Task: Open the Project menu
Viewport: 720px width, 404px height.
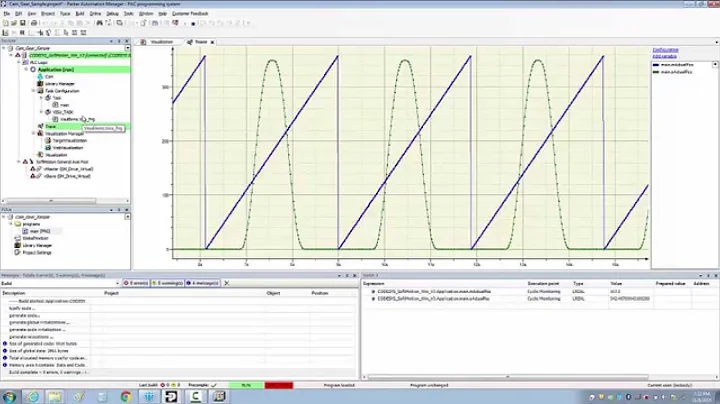Action: (48, 14)
